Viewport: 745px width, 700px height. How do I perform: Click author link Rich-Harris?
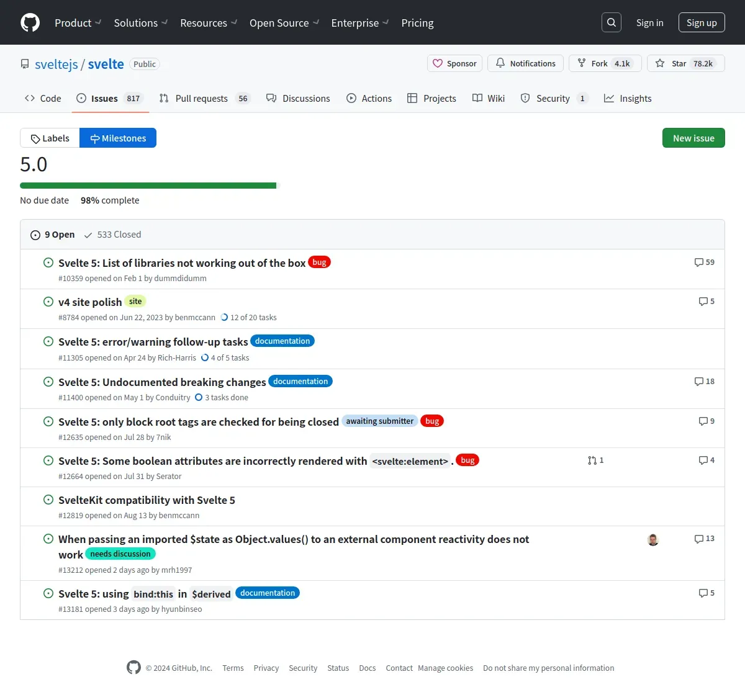tap(177, 358)
